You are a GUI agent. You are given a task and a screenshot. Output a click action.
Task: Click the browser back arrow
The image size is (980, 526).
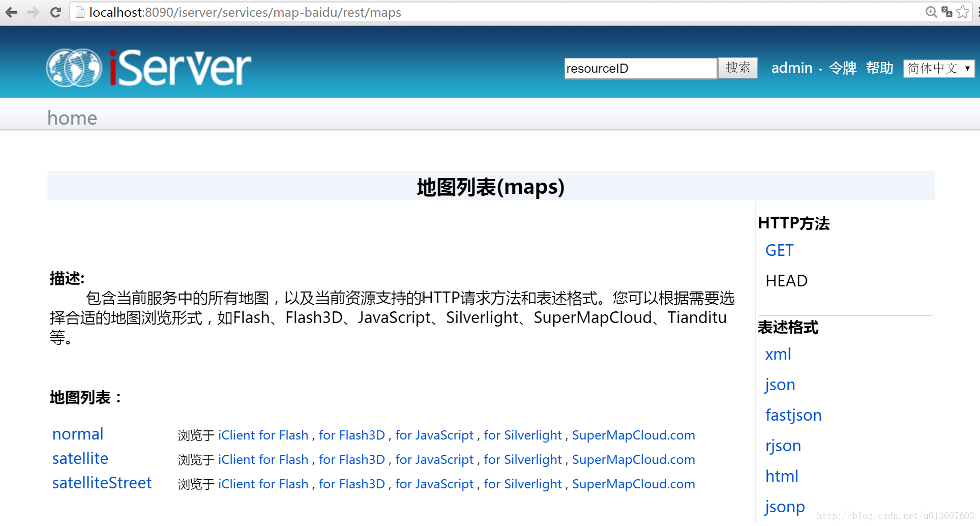pos(11,12)
